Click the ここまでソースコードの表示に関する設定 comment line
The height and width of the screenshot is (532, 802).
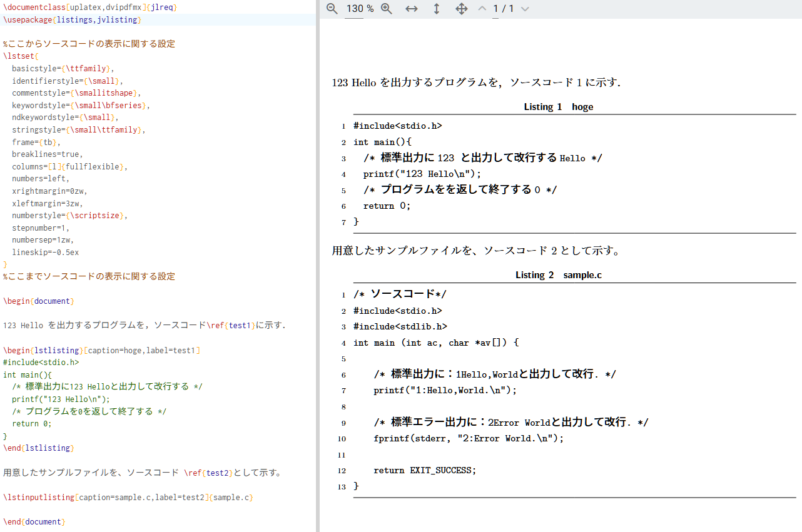(89, 276)
